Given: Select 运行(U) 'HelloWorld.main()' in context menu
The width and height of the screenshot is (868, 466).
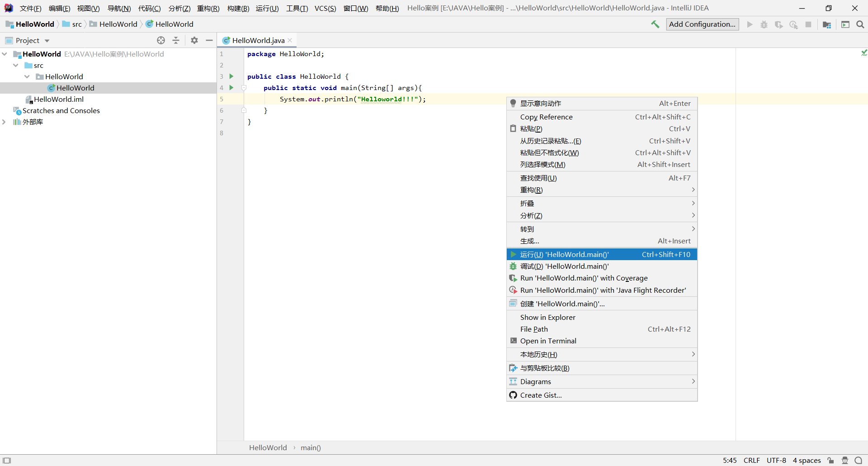Looking at the screenshot, I should 602,254.
